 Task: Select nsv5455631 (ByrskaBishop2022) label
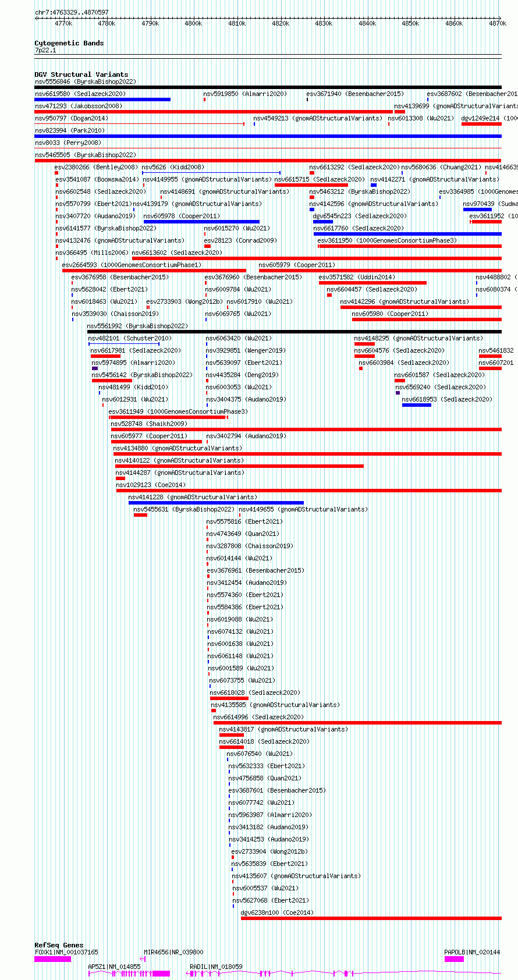click(184, 509)
